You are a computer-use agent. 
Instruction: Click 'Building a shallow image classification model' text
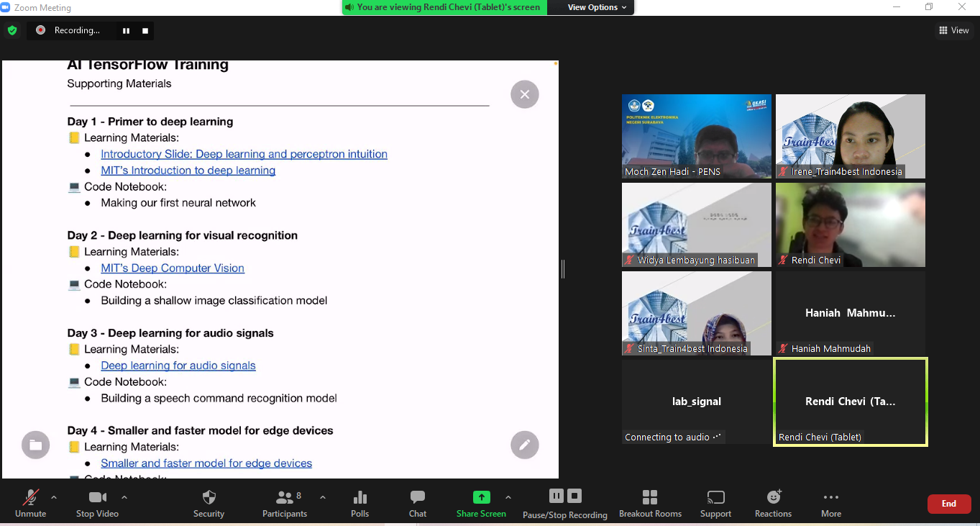(x=214, y=300)
